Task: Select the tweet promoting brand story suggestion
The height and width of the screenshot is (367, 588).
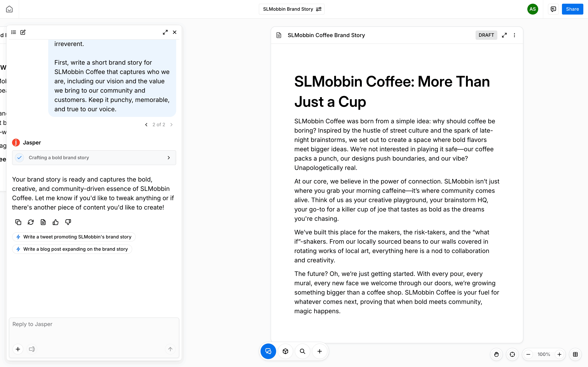Action: coord(74,237)
